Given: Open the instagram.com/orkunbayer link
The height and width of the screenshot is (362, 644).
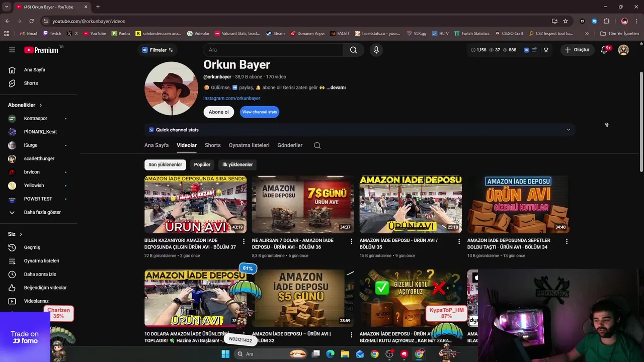Looking at the screenshot, I should coord(231,98).
